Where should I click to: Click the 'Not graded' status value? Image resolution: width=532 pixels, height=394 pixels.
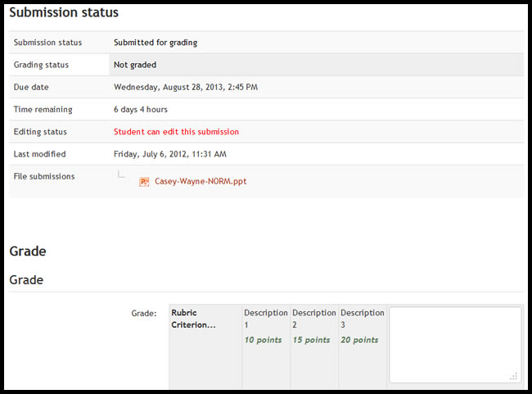click(135, 65)
